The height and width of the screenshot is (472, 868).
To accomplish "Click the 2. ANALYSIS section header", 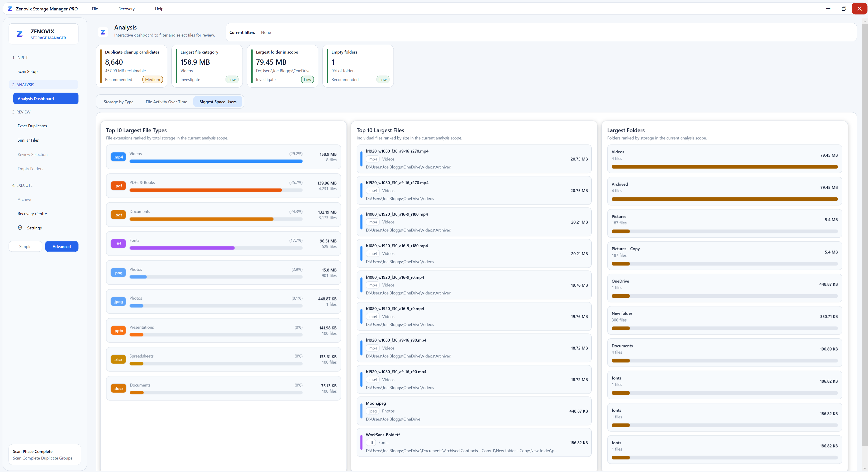I will 44,85.
